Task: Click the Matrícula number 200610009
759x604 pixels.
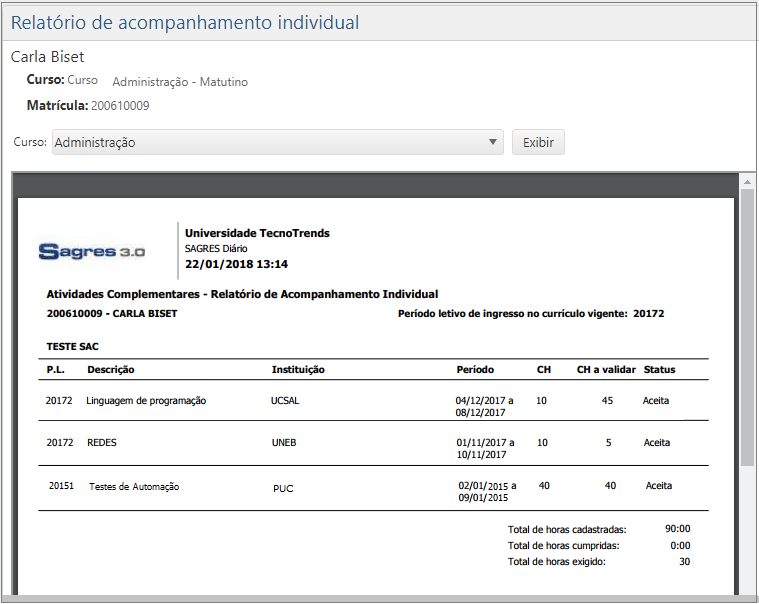Action: tap(121, 105)
